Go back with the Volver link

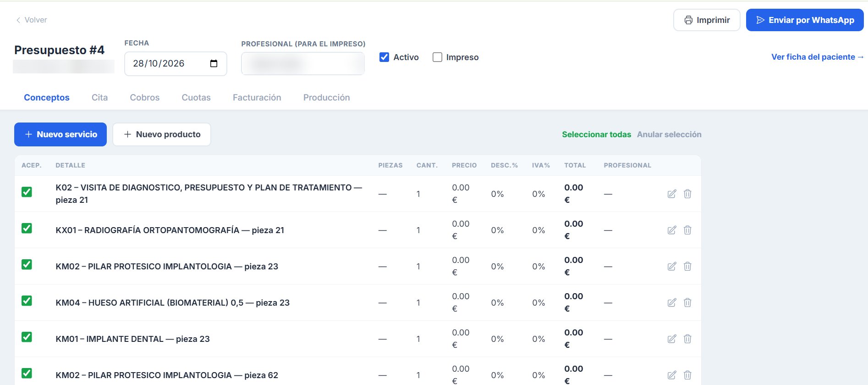click(x=31, y=20)
